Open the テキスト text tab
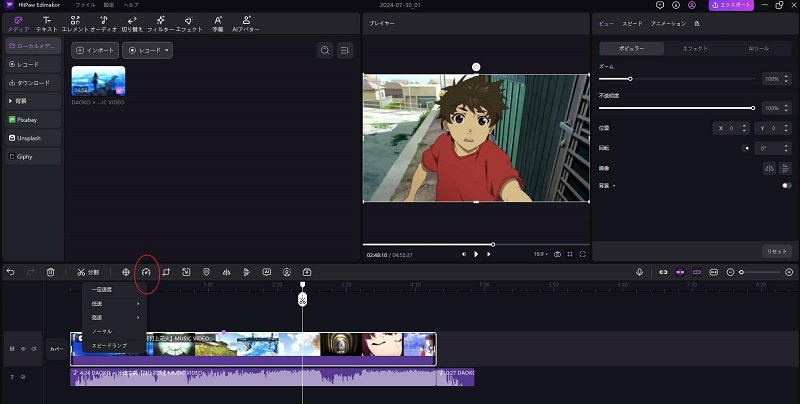The height and width of the screenshot is (404, 800). click(x=46, y=24)
